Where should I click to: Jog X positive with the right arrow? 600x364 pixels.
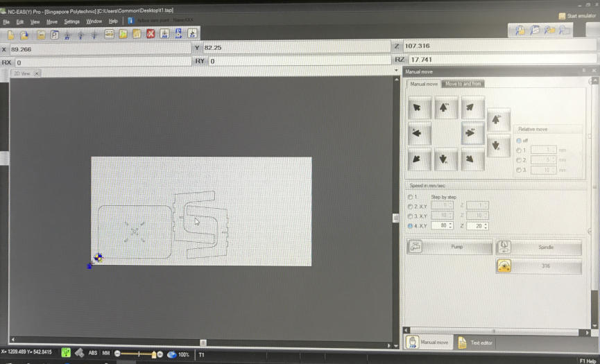(x=472, y=133)
